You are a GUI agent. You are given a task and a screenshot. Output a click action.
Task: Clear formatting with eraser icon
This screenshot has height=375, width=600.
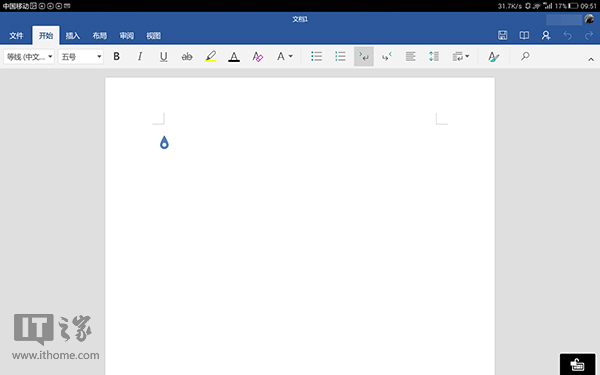click(258, 57)
